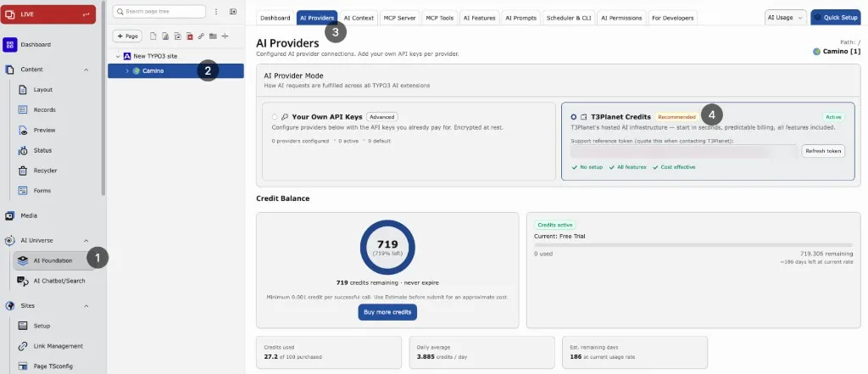Click the Refresh token button

coord(823,151)
